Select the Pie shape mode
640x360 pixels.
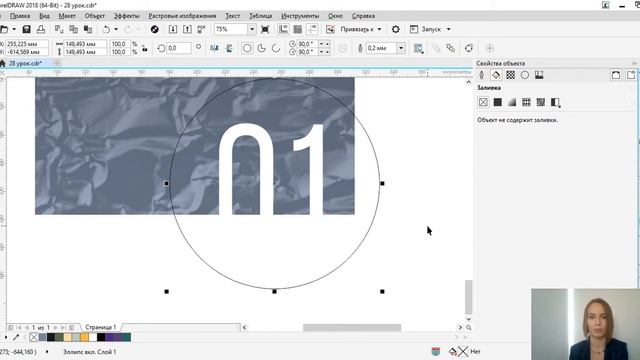262,48
